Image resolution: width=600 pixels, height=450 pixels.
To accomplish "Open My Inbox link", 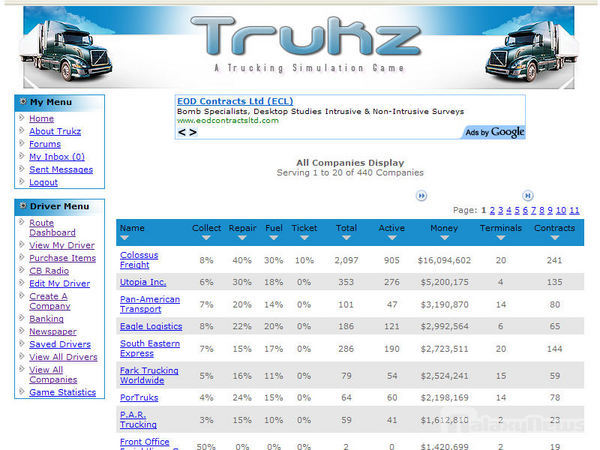I will [57, 157].
